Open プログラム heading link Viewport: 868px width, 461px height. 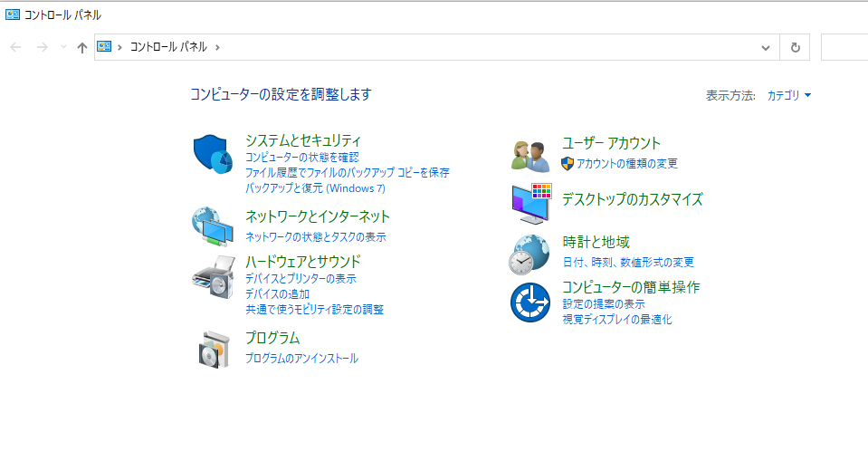(x=272, y=338)
